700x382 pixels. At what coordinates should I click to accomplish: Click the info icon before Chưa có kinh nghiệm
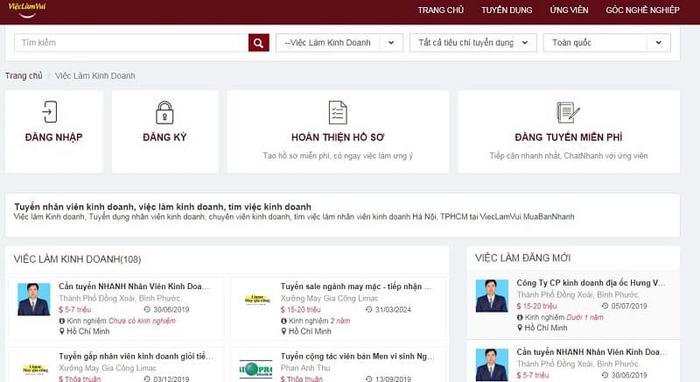[x=62, y=321]
